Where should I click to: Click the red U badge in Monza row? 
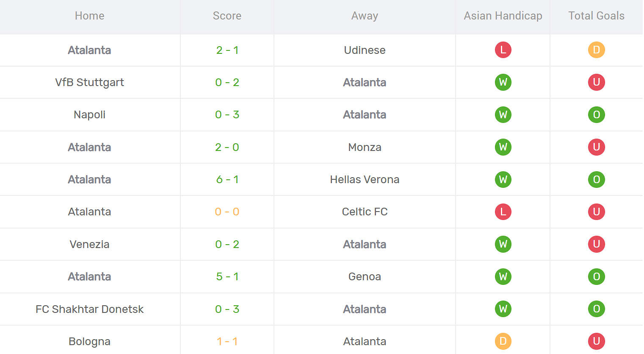(x=596, y=147)
